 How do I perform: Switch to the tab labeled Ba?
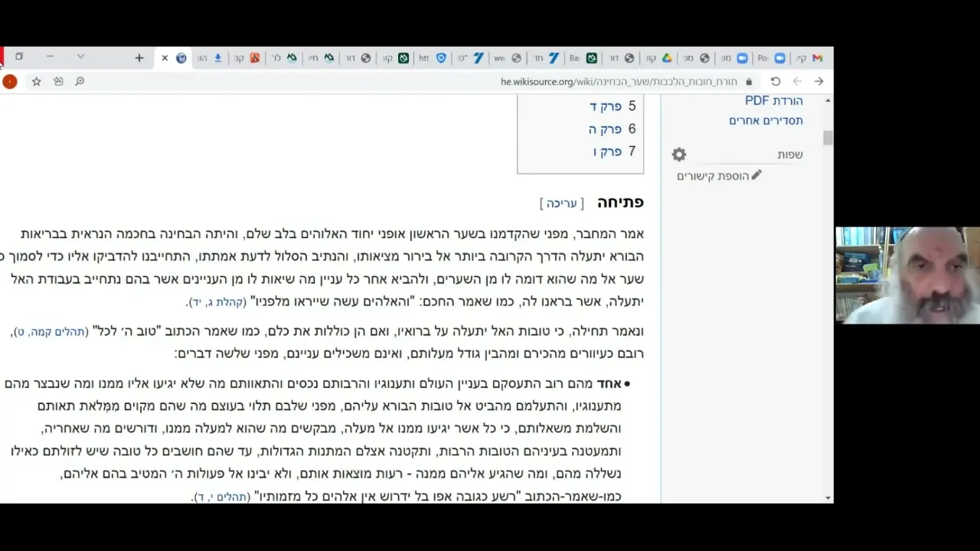point(583,58)
